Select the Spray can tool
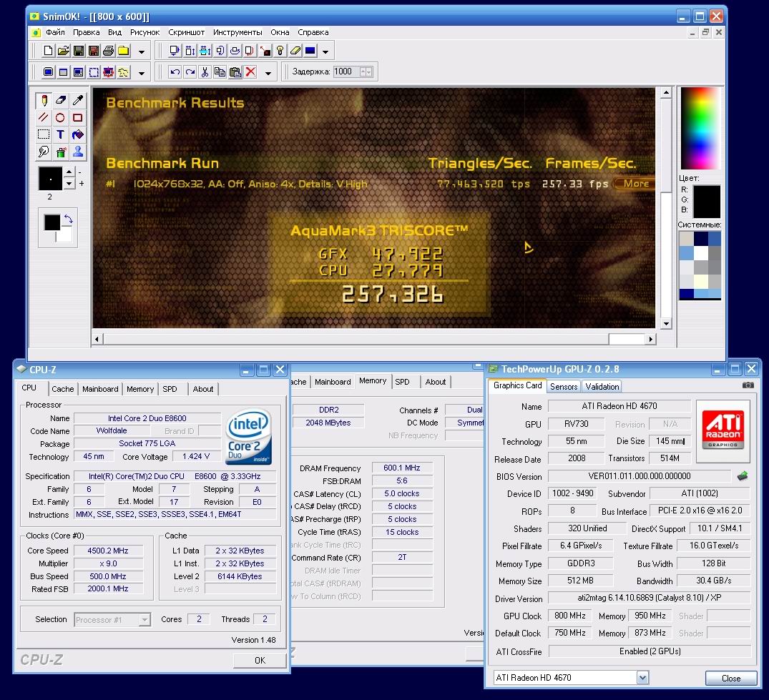This screenshot has width=769, height=700. point(61,152)
